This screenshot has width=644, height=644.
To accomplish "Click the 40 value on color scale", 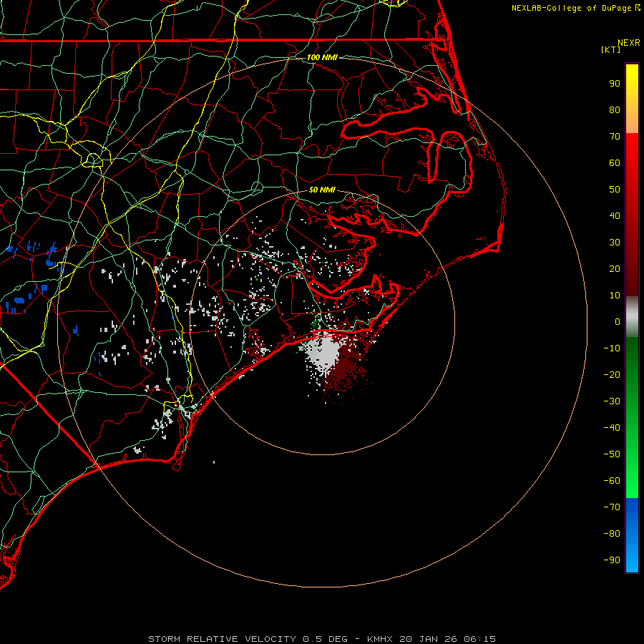I will (x=615, y=215).
